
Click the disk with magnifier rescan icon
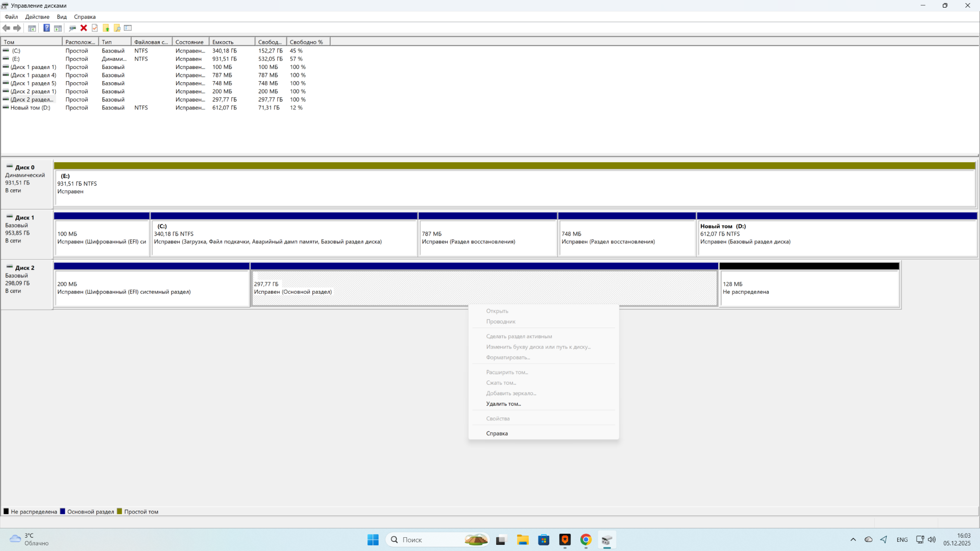(x=72, y=28)
